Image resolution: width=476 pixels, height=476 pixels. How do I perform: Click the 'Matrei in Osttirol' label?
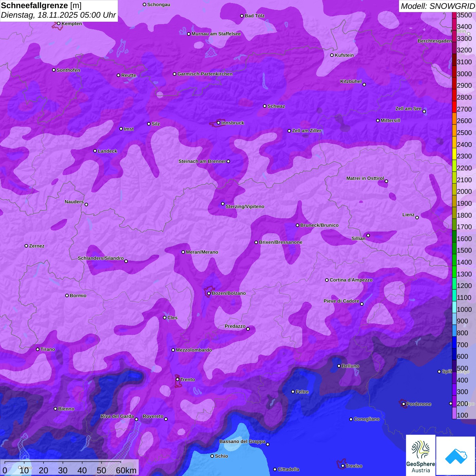(365, 178)
